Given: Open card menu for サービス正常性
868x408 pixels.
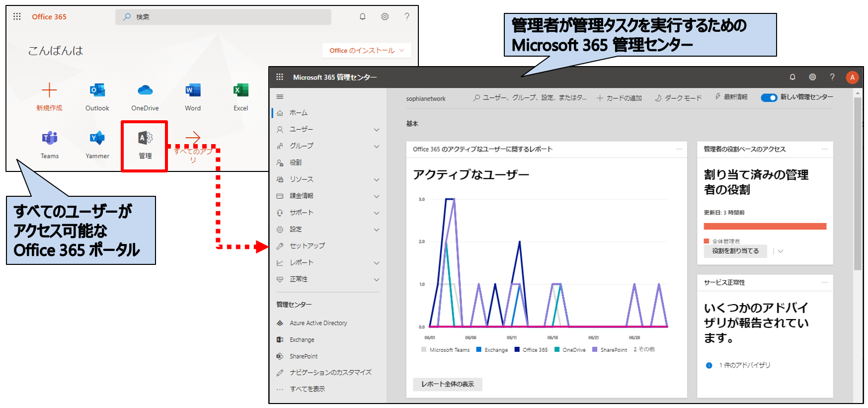Looking at the screenshot, I should (825, 282).
